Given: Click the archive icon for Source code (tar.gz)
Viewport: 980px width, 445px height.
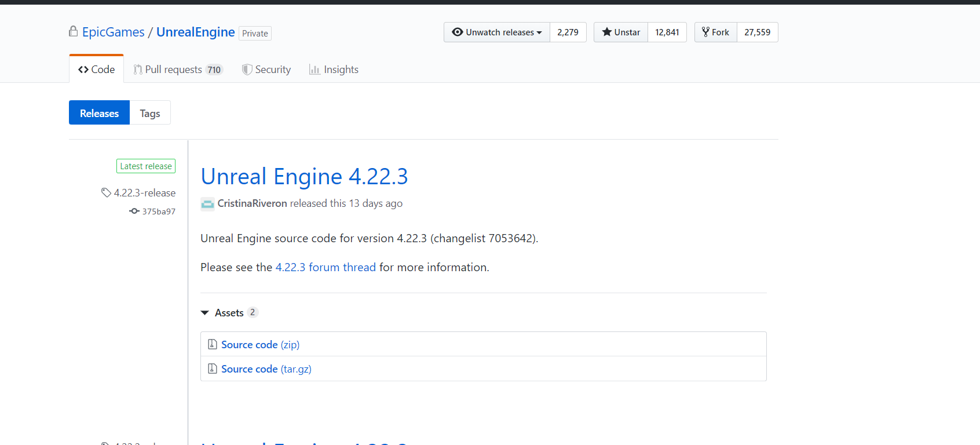Looking at the screenshot, I should pyautogui.click(x=213, y=369).
